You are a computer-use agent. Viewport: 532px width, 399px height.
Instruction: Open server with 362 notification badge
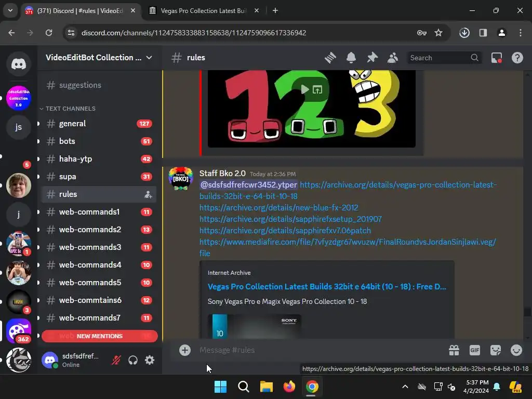point(19,331)
